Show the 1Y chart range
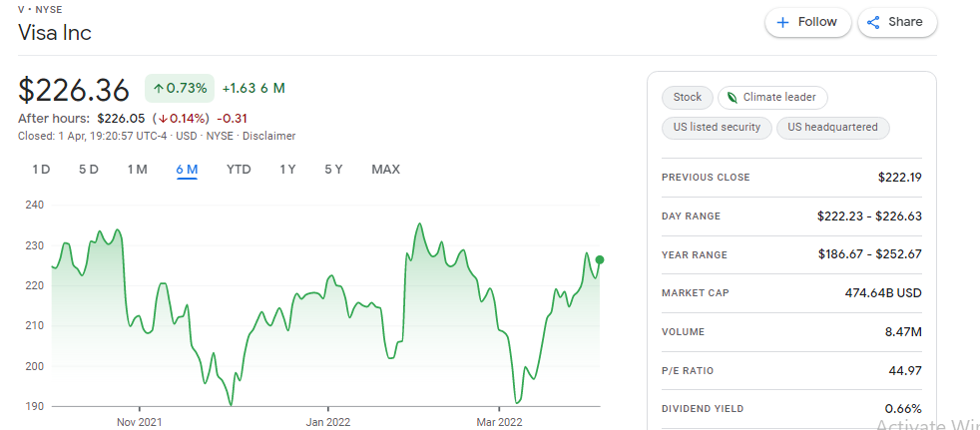This screenshot has width=980, height=430. click(287, 170)
